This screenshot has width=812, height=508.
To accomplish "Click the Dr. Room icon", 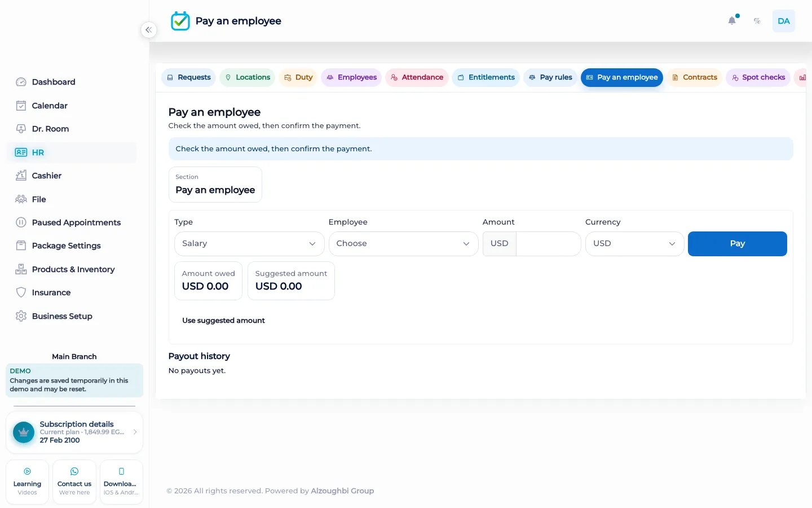I will [x=21, y=129].
